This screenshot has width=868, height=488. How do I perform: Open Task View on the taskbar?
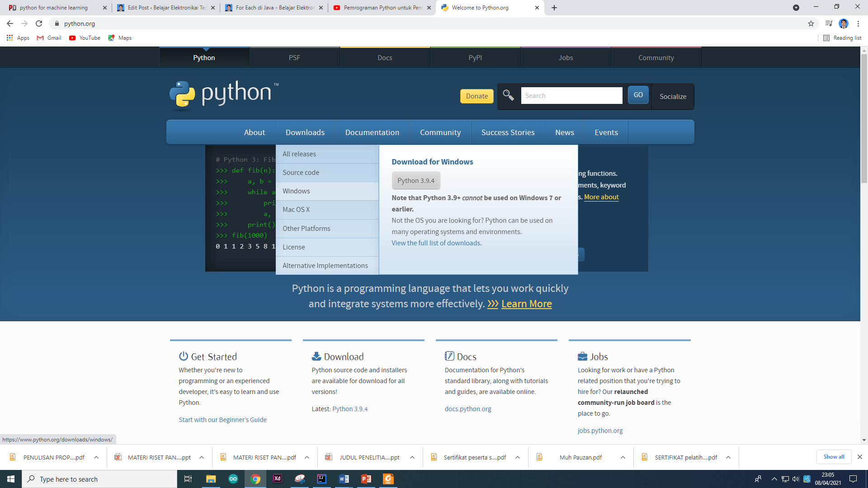(188, 479)
